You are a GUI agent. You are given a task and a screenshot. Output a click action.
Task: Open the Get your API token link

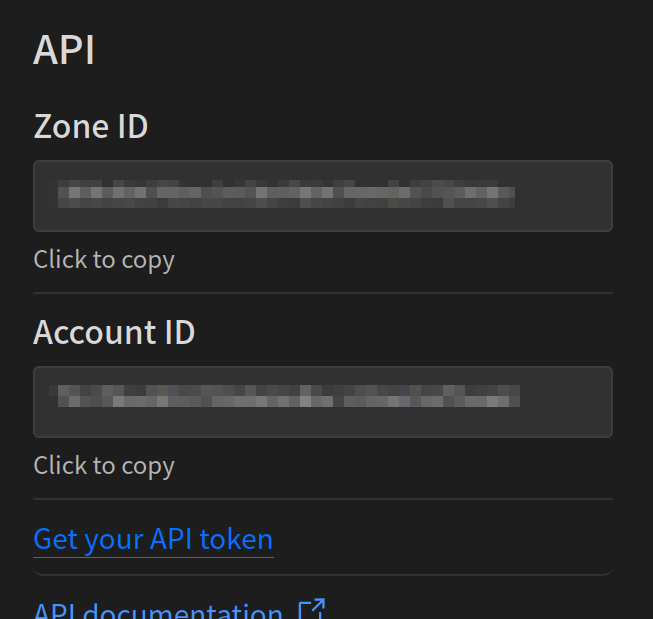coord(153,539)
